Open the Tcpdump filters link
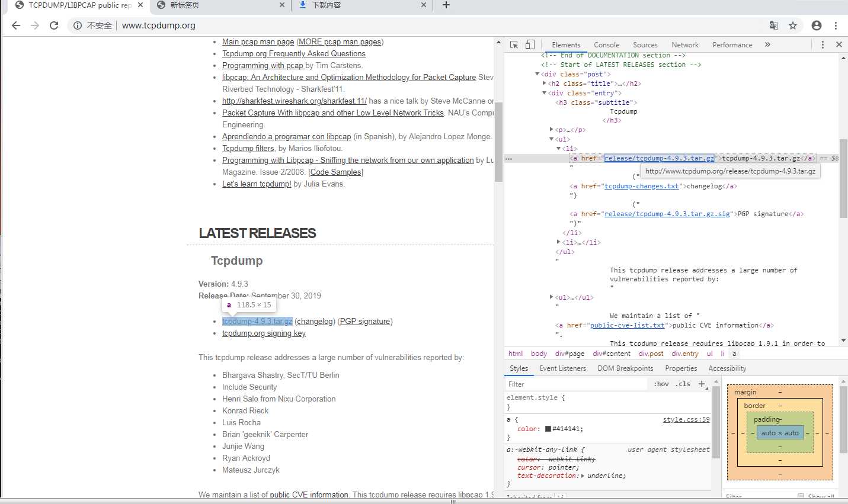848x504 pixels. pyautogui.click(x=248, y=148)
